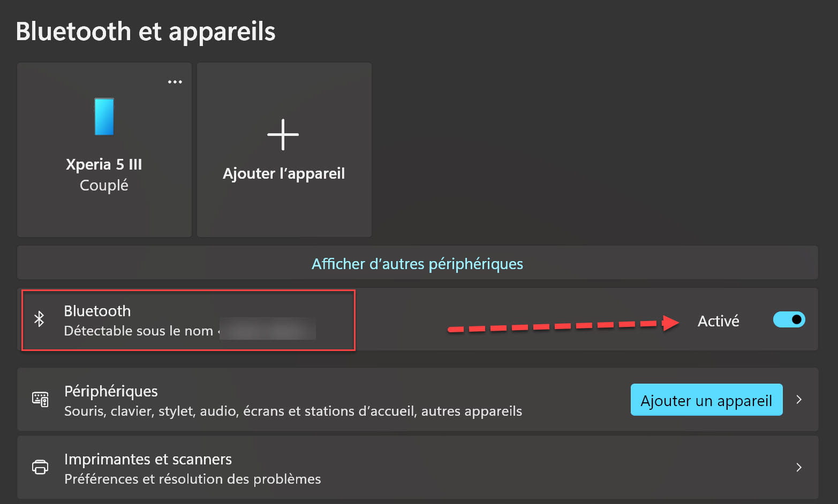Image resolution: width=838 pixels, height=504 pixels.
Task: Click the Activé label beside toggle
Action: tap(718, 321)
